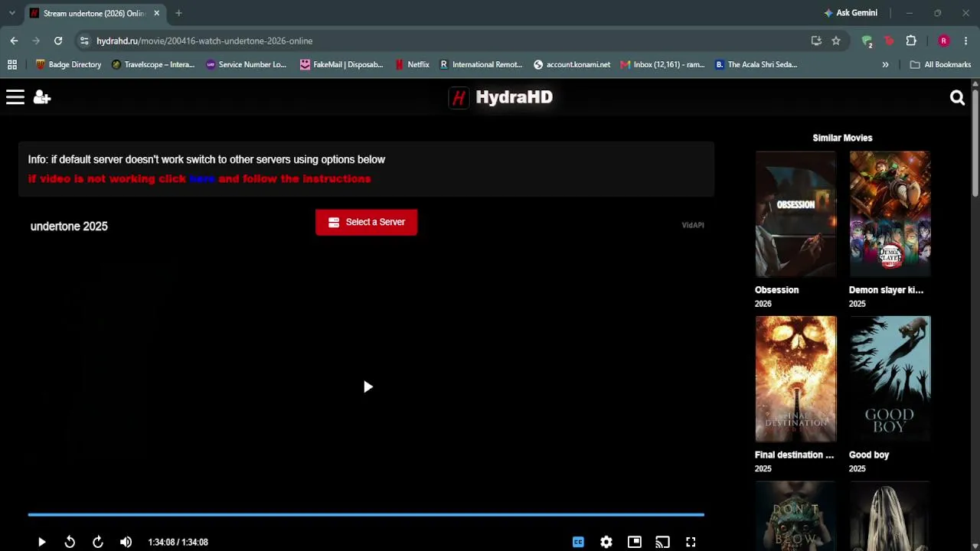This screenshot has height=551, width=980.
Task: Click the 'VidAPI' label
Action: 693,225
